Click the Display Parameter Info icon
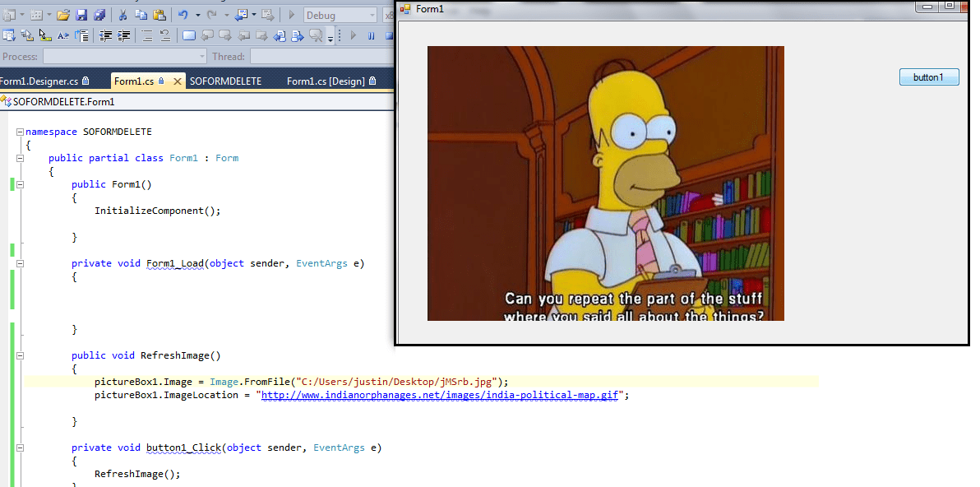 (27, 35)
